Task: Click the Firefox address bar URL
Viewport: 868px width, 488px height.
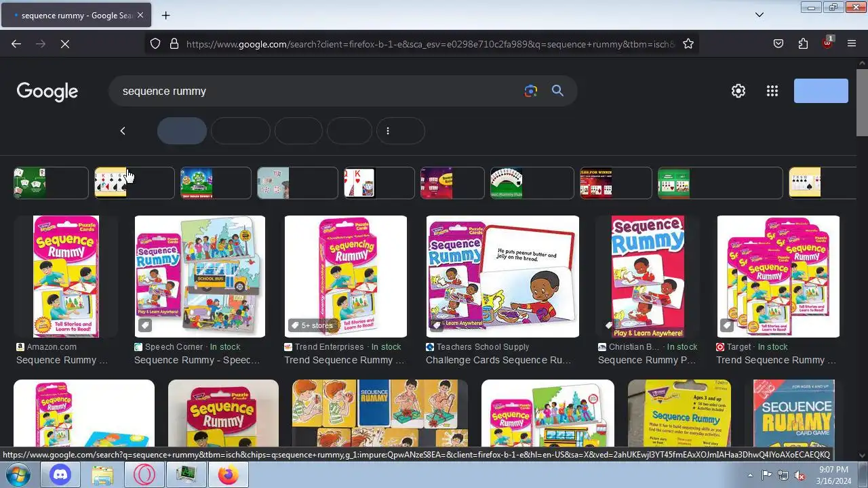Action: (431, 44)
